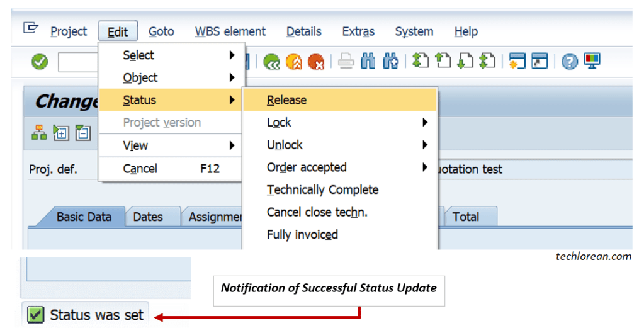The width and height of the screenshot is (644, 333).
Task: Open the Help question mark icon
Action: [x=570, y=62]
